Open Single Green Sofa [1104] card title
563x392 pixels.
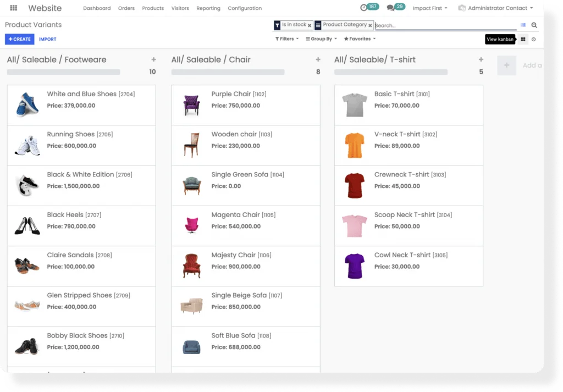click(x=247, y=174)
